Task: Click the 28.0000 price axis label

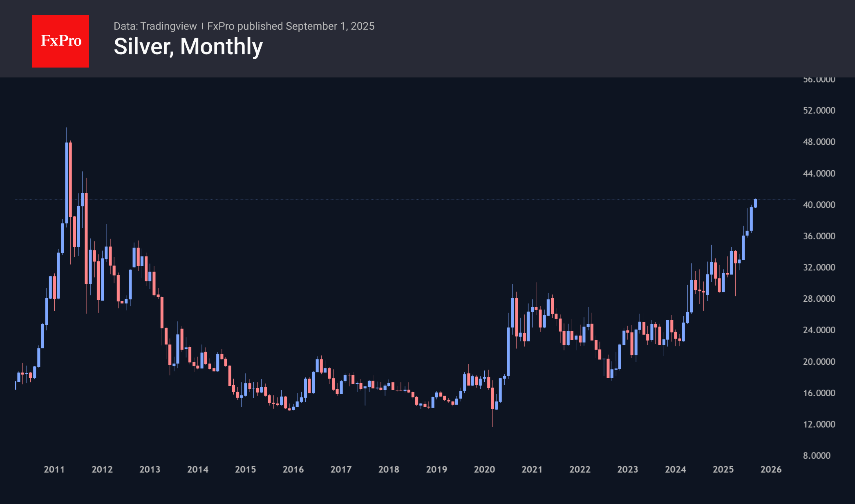Action: point(819,299)
